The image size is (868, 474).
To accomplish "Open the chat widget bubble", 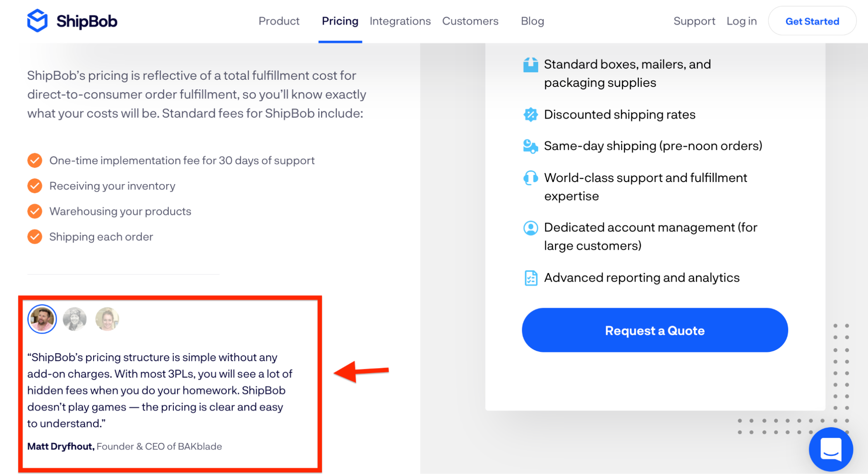I will click(831, 449).
